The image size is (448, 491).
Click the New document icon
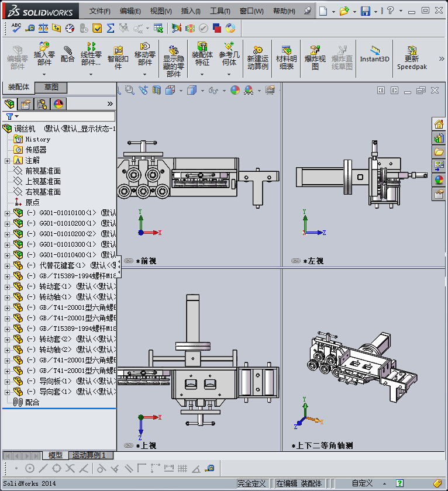(323, 11)
